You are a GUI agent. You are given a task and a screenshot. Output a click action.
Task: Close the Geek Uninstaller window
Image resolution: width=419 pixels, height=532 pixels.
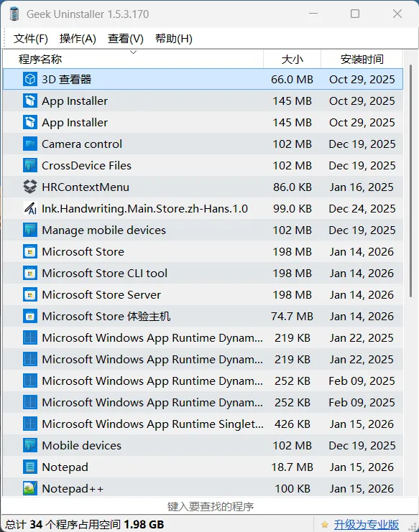[x=397, y=14]
